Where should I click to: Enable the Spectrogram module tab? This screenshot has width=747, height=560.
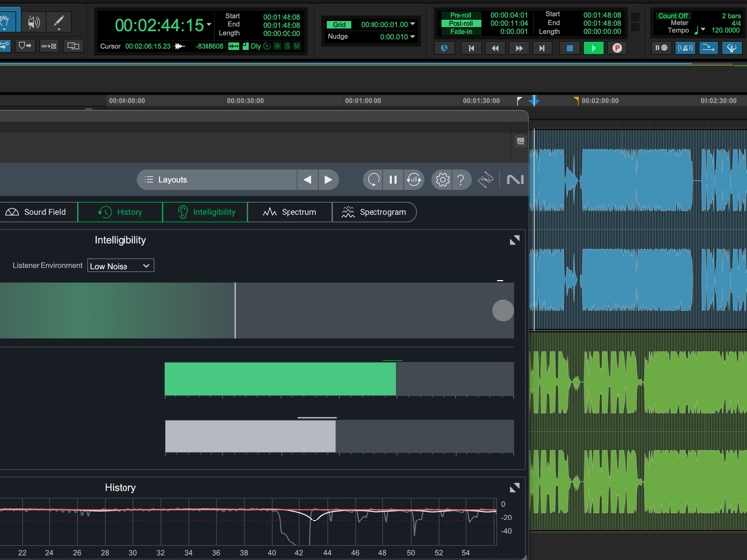click(374, 212)
